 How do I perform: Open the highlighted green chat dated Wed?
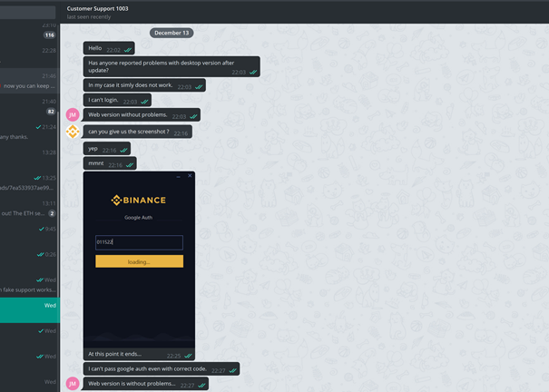30,310
